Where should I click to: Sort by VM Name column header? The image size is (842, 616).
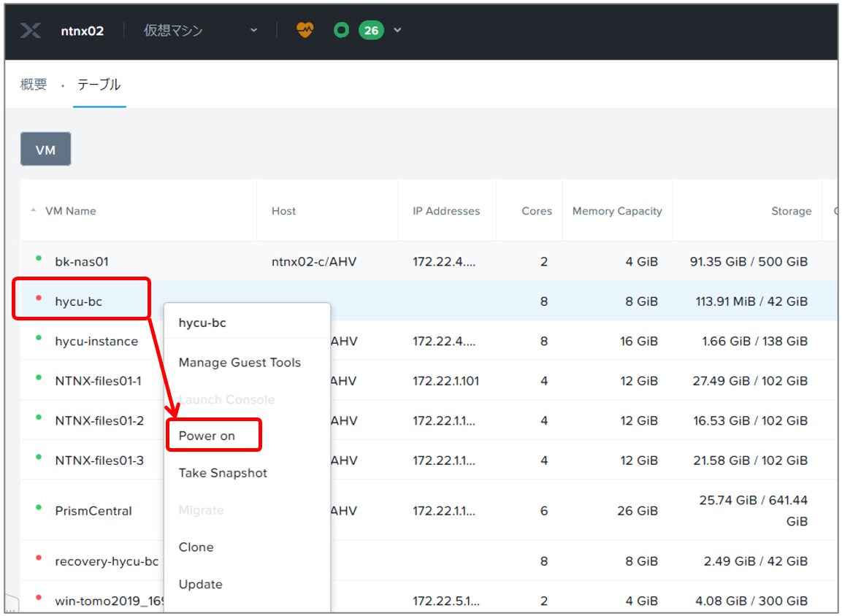pyautogui.click(x=70, y=211)
